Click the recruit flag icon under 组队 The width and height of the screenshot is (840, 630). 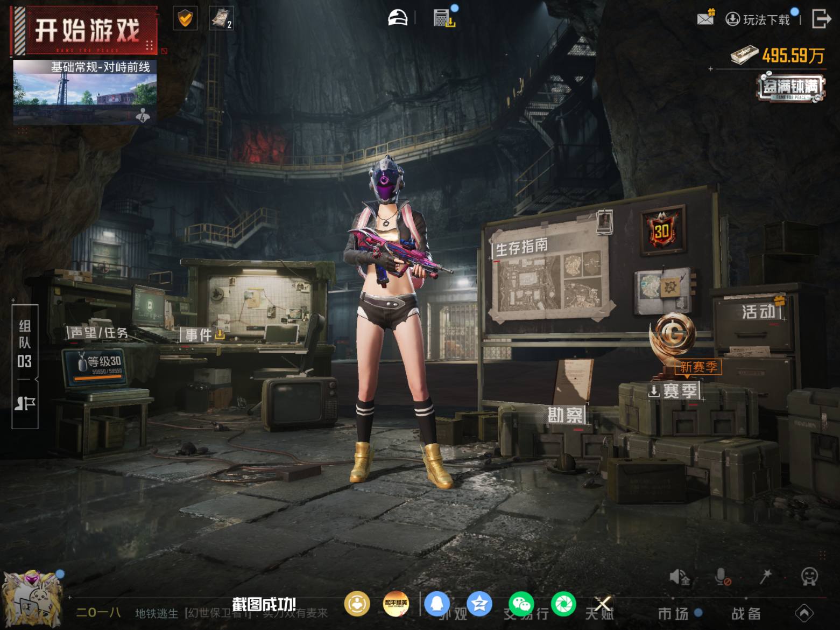click(x=25, y=403)
